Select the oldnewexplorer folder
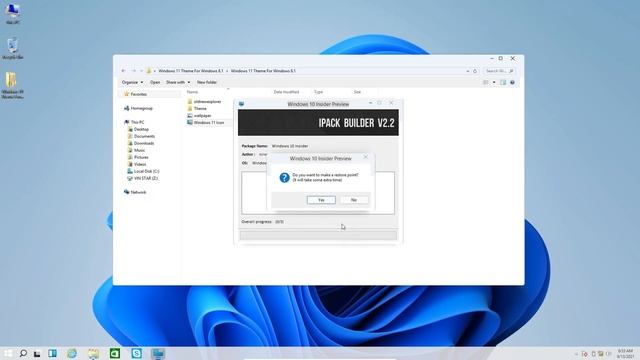Screen dimensions: 640x360 point(204,102)
